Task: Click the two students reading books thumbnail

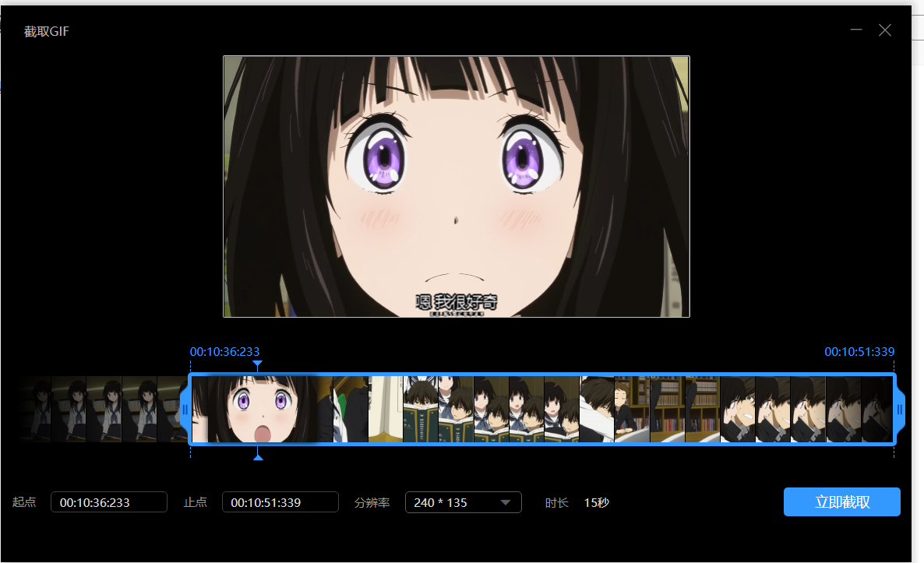Action: pos(421,410)
